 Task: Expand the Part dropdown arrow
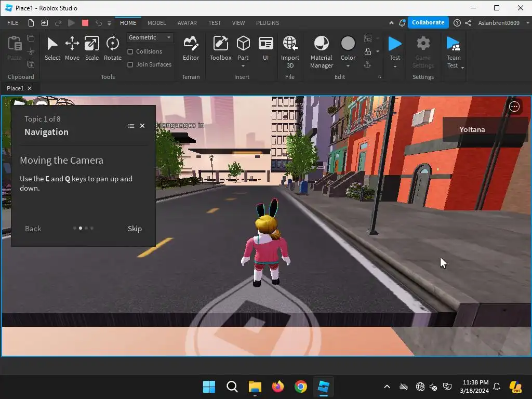tap(243, 66)
